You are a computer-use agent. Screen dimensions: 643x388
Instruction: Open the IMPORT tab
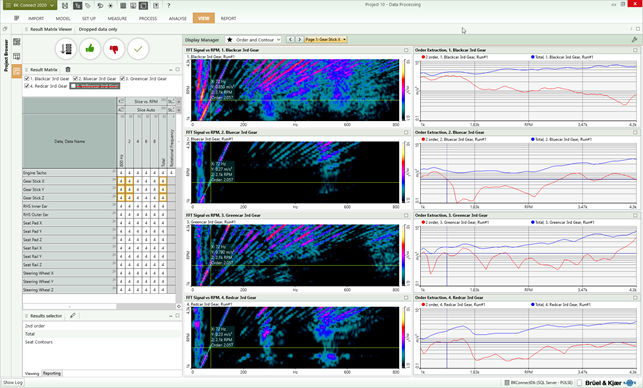(36, 18)
